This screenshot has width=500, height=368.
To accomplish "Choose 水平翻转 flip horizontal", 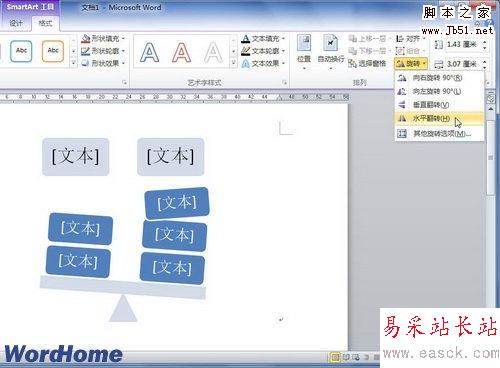I will click(x=439, y=118).
